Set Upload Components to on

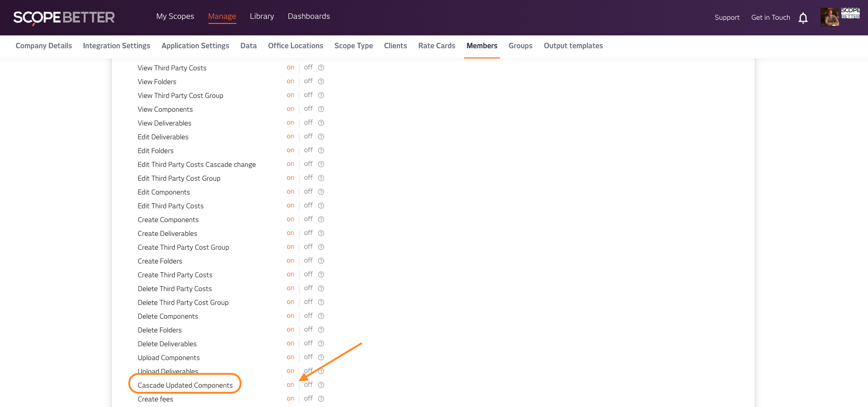click(x=290, y=357)
